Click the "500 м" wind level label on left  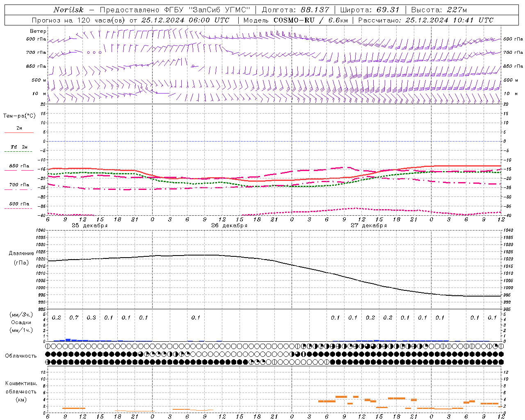click(x=39, y=80)
